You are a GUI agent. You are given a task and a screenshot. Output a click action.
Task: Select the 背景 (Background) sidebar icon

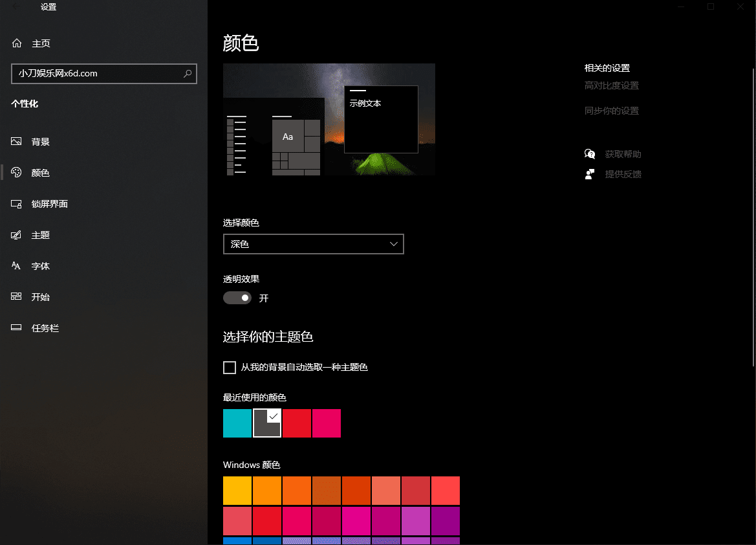tap(16, 141)
